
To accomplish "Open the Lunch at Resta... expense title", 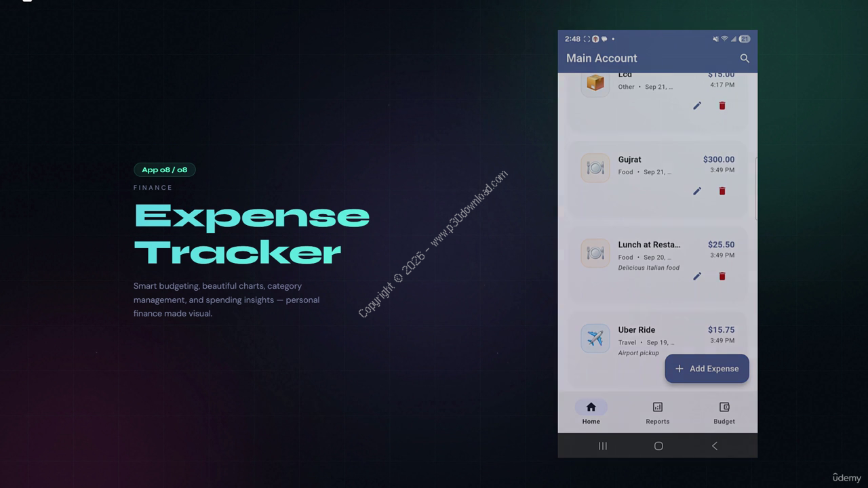I will 649,245.
